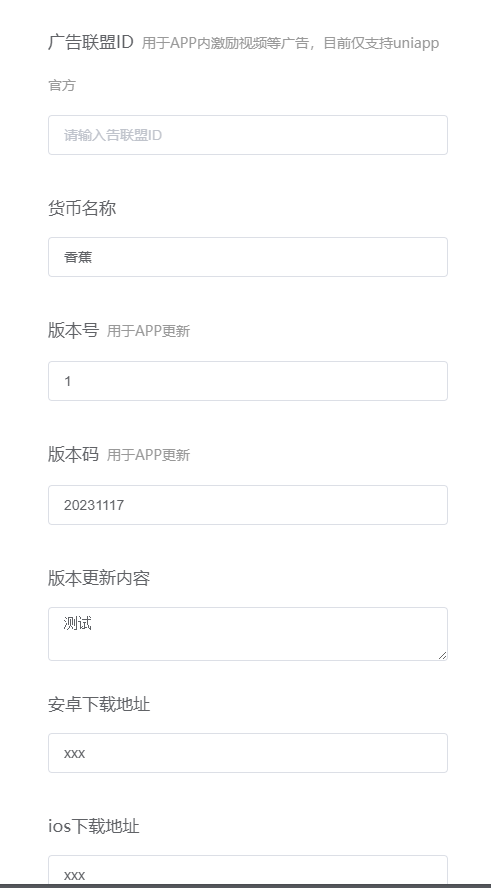The height and width of the screenshot is (888, 491).
Task: Click the 货币名称 field containing 香蕉
Action: pos(247,257)
